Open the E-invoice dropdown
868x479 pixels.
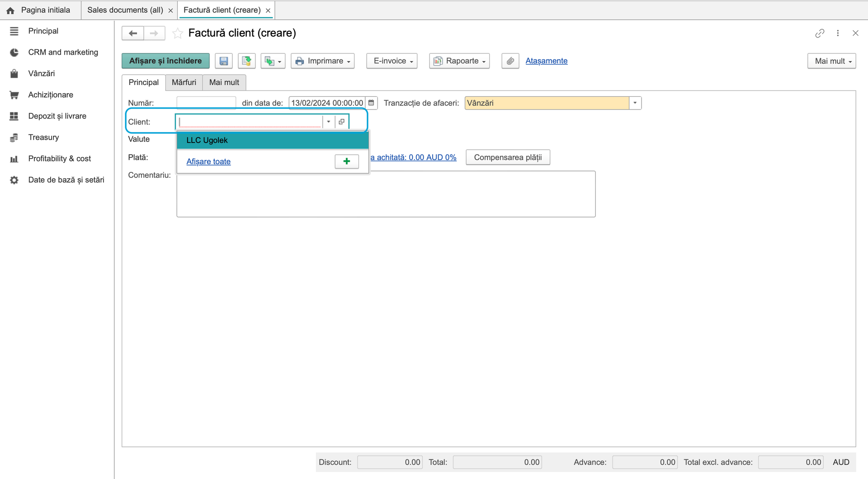pyautogui.click(x=392, y=61)
